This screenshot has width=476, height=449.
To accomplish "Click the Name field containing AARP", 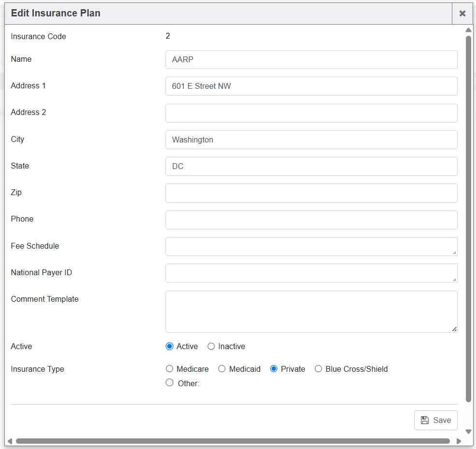I will tap(311, 60).
